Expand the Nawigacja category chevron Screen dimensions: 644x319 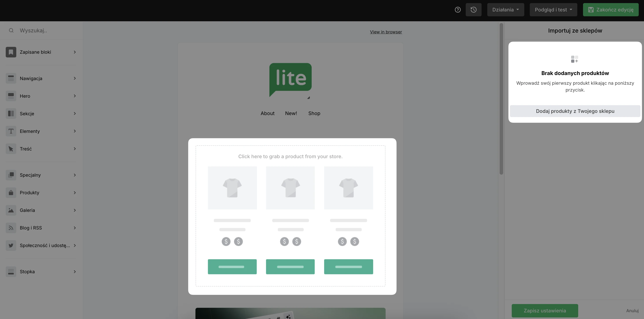coord(74,79)
